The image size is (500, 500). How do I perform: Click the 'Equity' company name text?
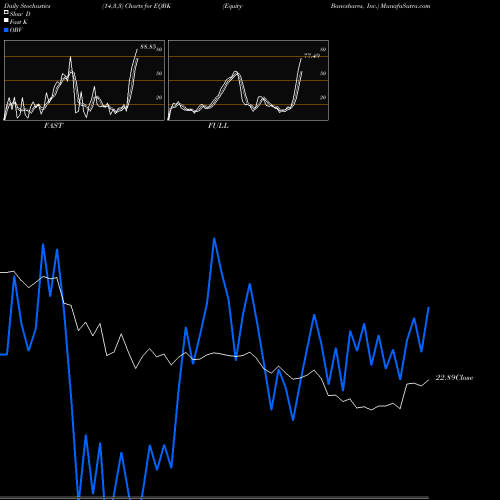tap(232, 6)
